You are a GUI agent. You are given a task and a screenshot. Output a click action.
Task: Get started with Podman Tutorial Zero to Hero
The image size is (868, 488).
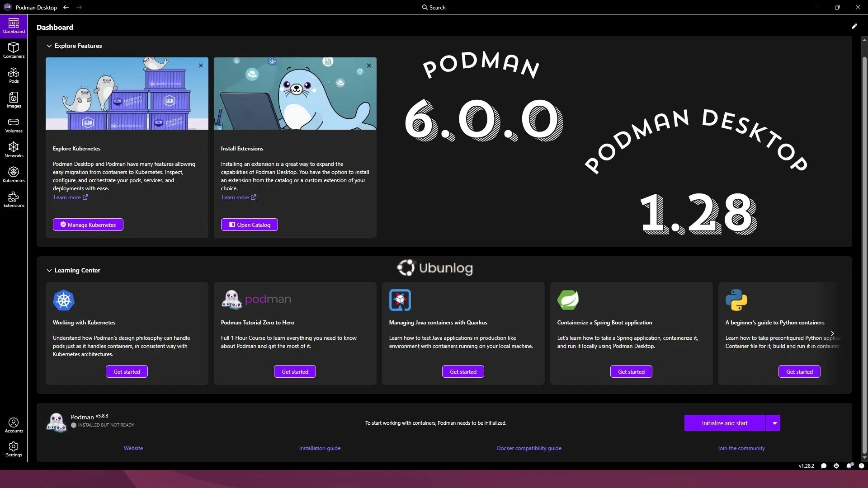click(295, 371)
